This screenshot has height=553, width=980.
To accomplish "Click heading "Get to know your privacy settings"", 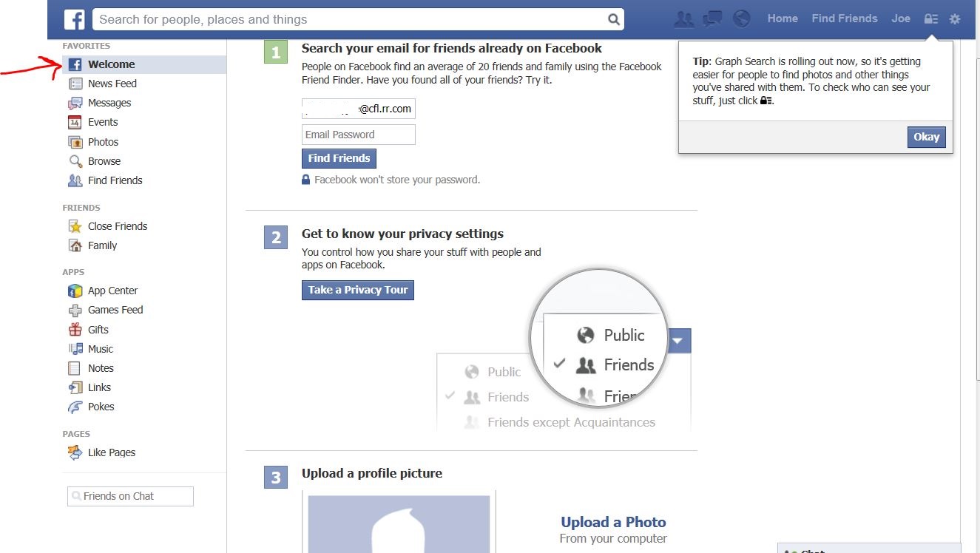I will 402,234.
